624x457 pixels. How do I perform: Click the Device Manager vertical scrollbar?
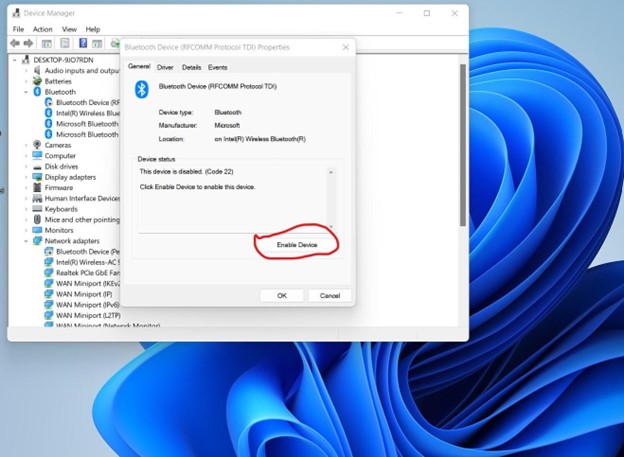(462, 150)
